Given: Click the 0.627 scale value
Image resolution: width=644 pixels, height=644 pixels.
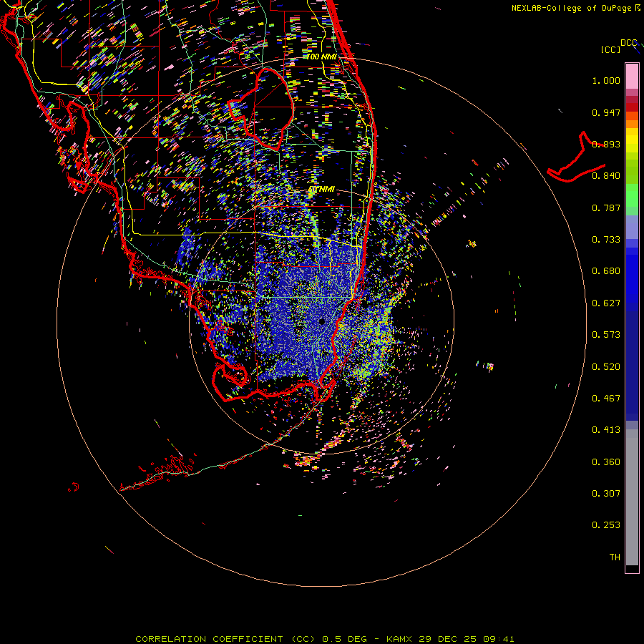Looking at the screenshot, I should [606, 303].
